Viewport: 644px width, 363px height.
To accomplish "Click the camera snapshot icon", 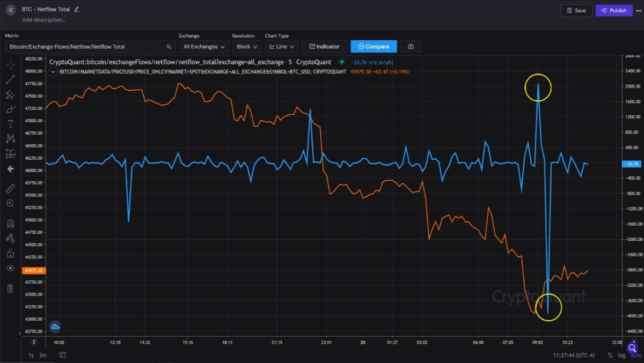I will (411, 47).
